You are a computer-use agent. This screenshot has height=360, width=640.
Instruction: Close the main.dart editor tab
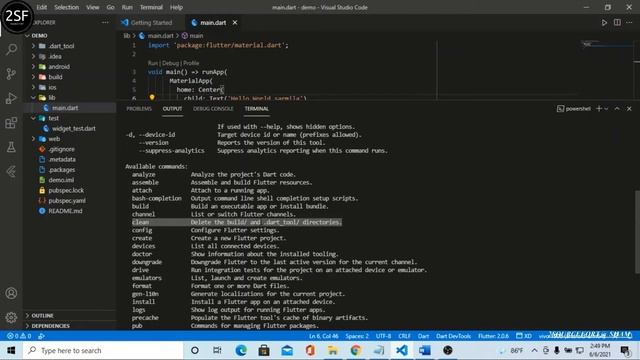(235, 22)
